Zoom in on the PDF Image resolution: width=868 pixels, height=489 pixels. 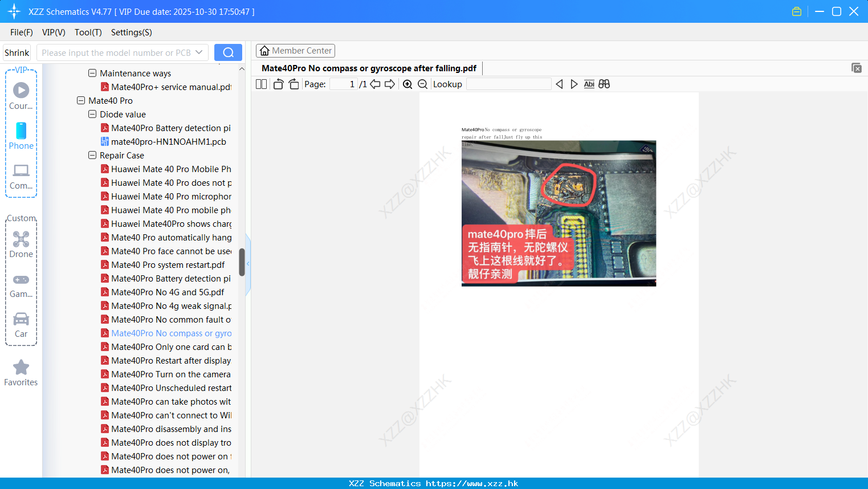click(x=407, y=84)
